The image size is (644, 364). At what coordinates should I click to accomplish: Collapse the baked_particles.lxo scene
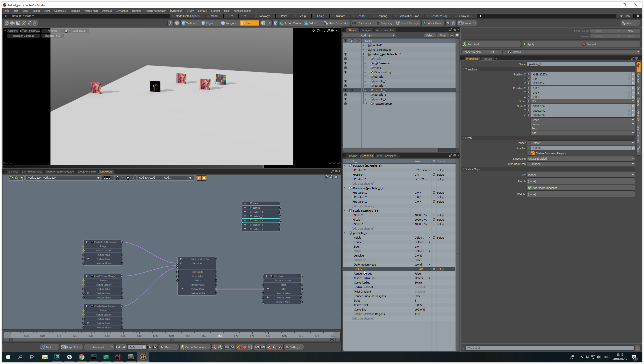(364, 54)
